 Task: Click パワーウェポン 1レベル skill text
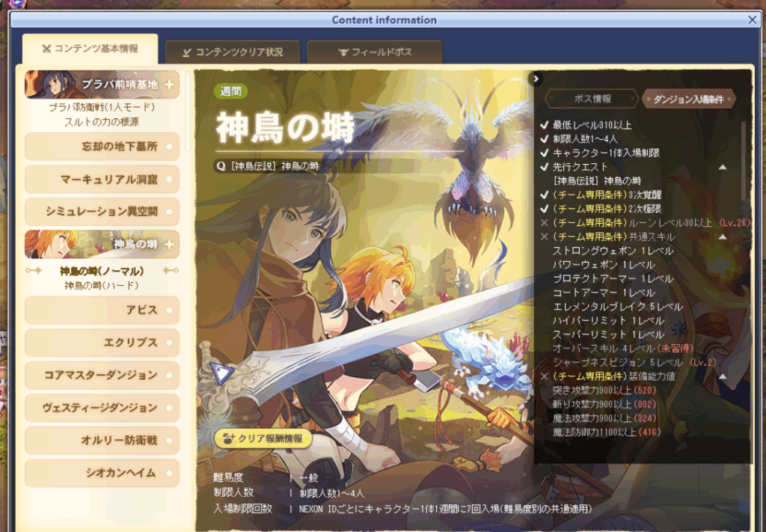point(604,265)
